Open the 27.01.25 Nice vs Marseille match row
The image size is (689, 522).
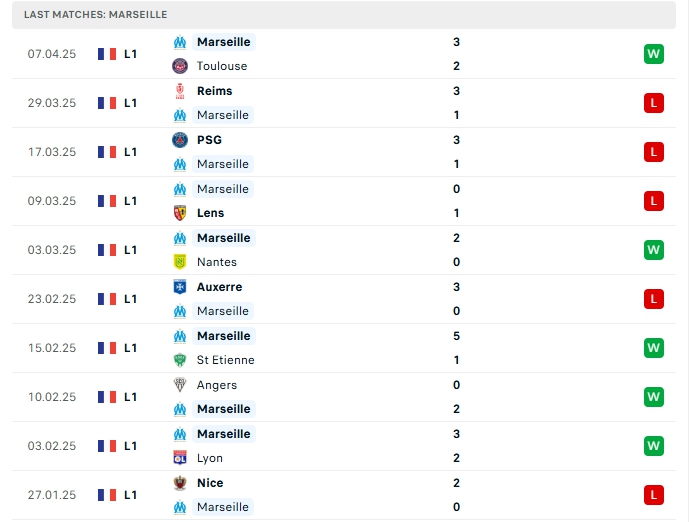(344, 495)
